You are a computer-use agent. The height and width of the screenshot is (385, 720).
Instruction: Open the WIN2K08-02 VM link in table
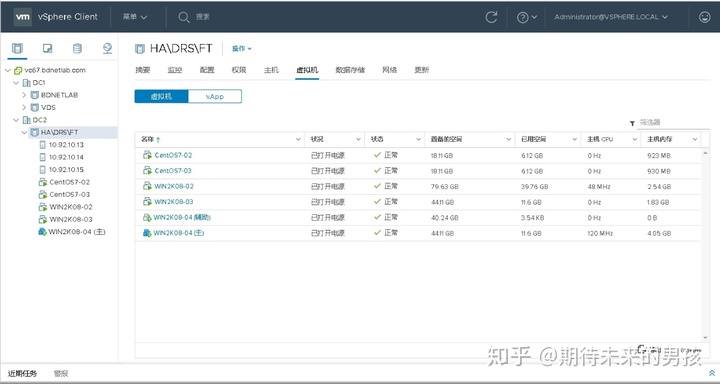174,186
